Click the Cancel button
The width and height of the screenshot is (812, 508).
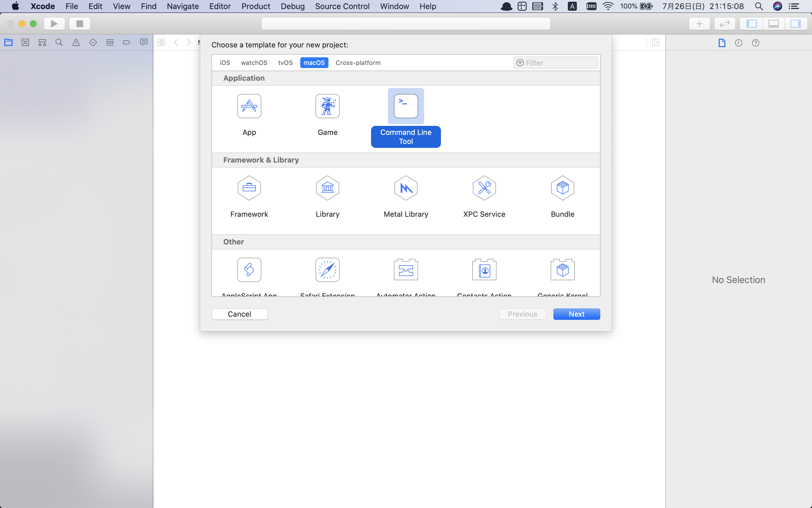tap(239, 314)
